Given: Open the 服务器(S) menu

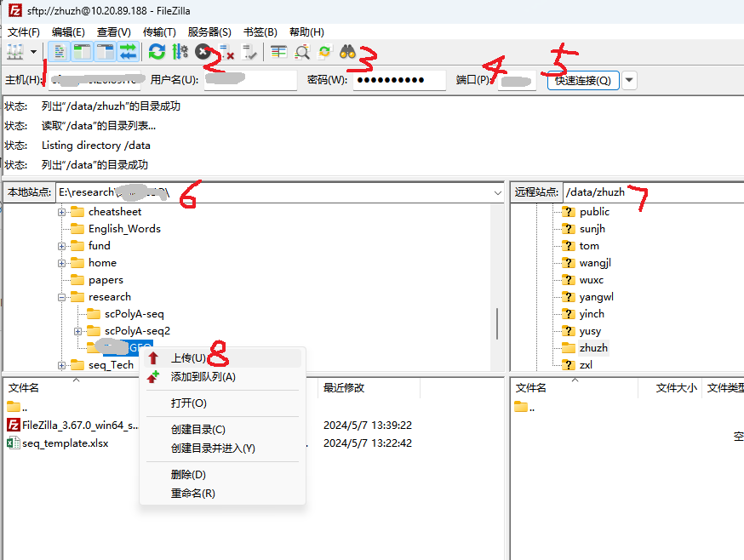Looking at the screenshot, I should tap(209, 31).
